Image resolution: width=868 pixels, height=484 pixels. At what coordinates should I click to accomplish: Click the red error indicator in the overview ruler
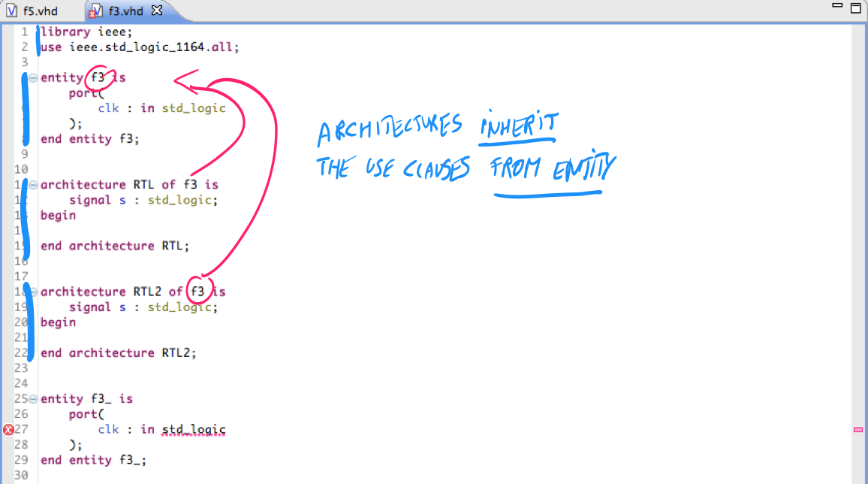click(x=858, y=430)
